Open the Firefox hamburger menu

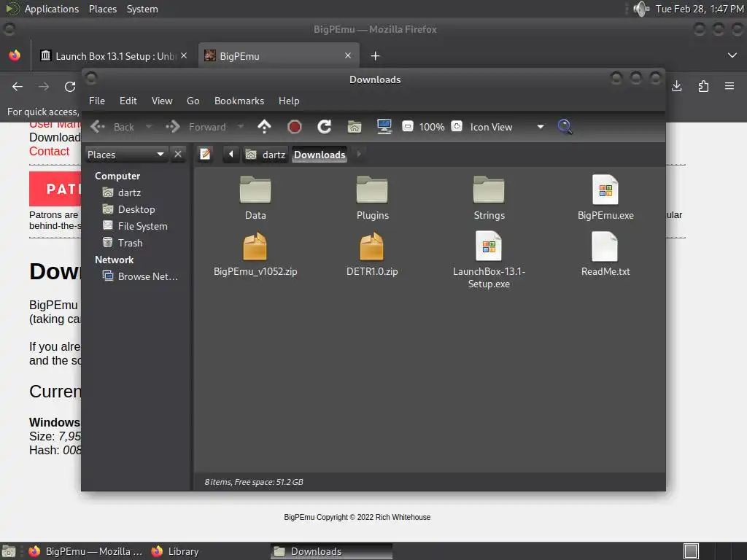click(x=729, y=86)
